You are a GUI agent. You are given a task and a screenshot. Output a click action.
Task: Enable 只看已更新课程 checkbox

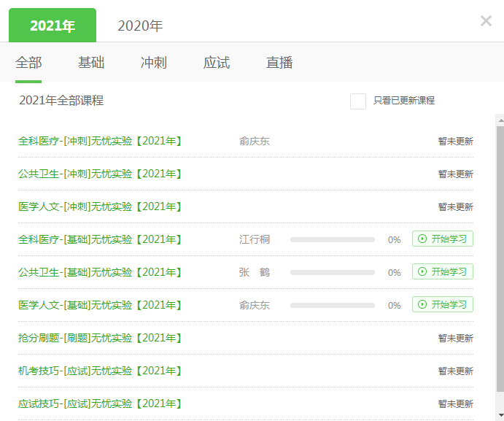tap(358, 101)
